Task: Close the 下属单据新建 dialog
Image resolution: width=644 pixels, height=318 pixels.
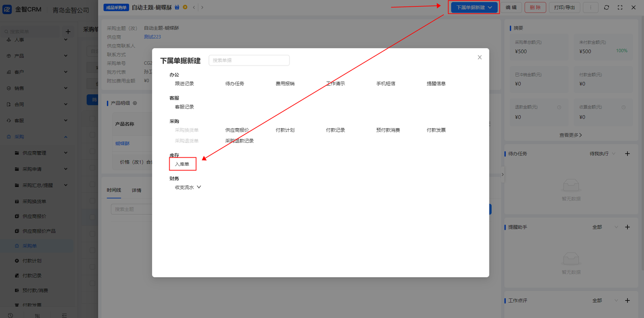Action: (479, 57)
